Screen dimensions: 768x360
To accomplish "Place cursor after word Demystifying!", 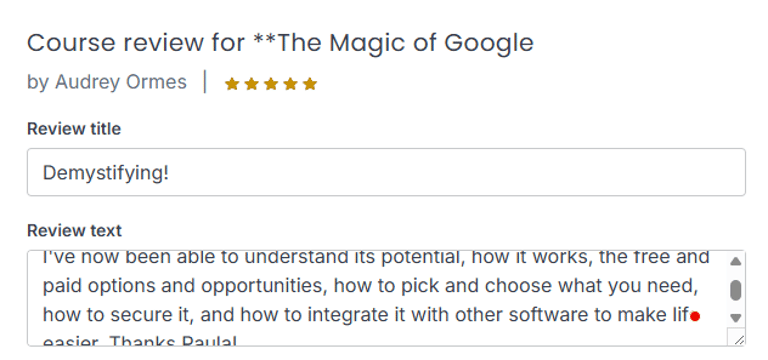I will click(170, 173).
